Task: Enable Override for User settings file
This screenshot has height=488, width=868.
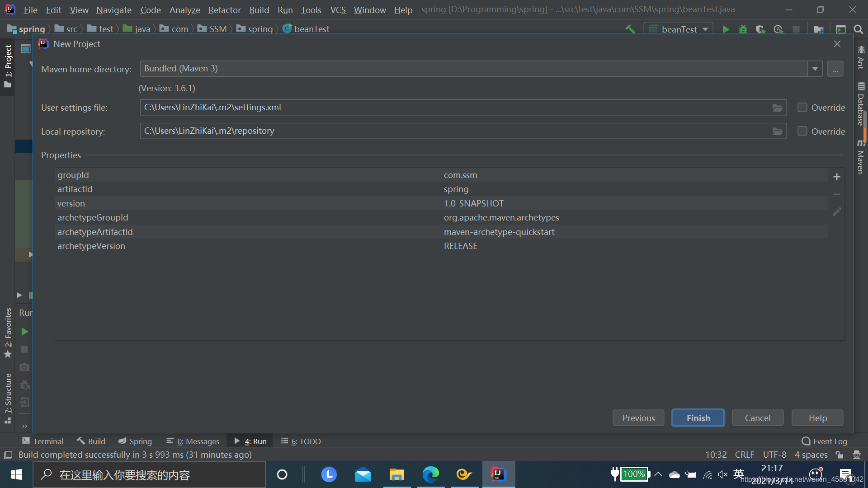Action: click(x=802, y=108)
